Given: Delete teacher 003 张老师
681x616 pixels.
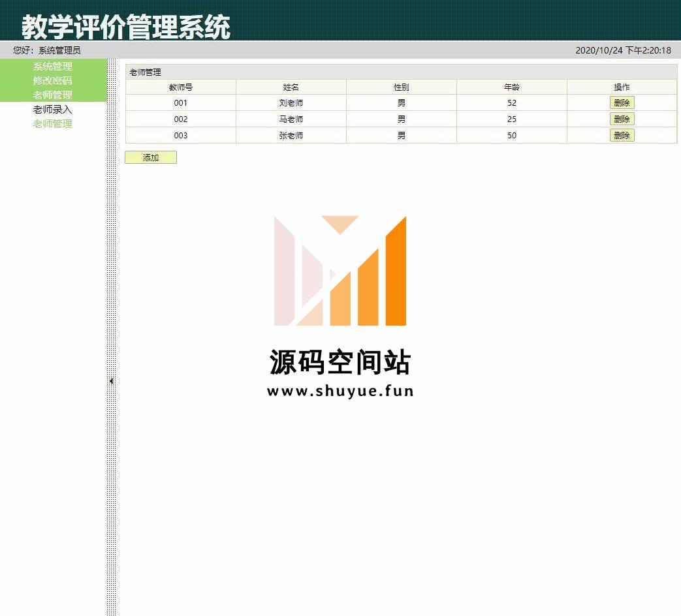Looking at the screenshot, I should tap(622, 136).
